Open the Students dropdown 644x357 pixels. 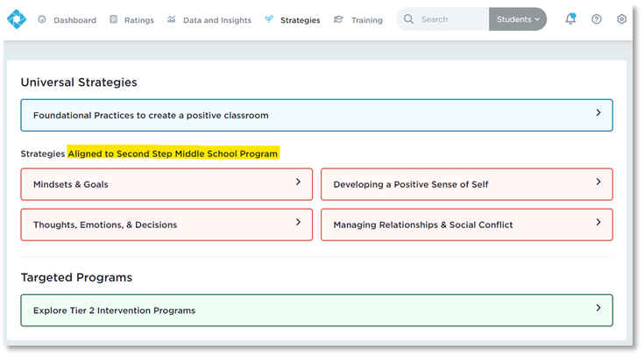518,19
